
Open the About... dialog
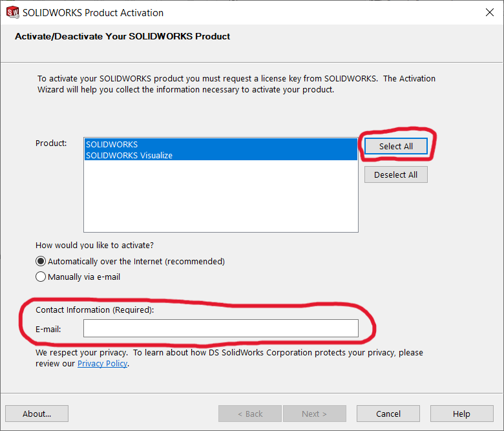tap(37, 414)
